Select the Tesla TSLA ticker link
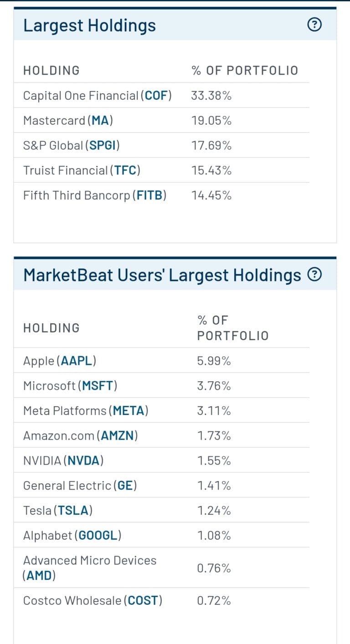Screen dimensions: 350x644 click(x=73, y=510)
